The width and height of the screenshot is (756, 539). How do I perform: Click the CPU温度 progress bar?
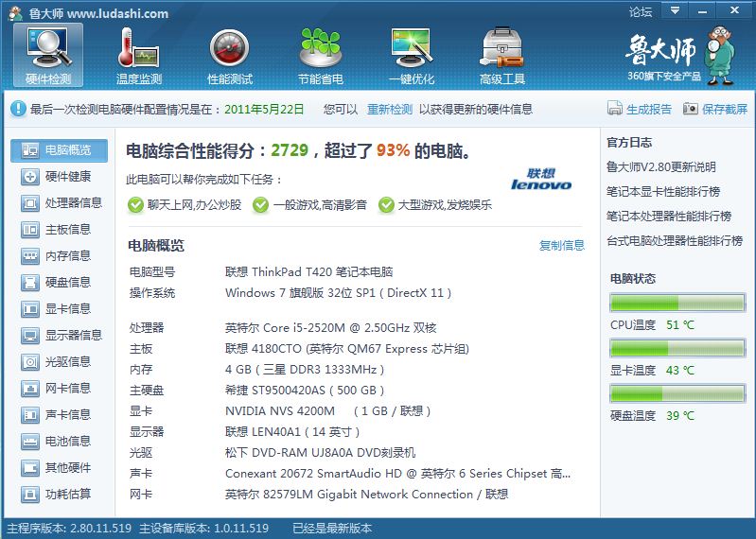[x=677, y=303]
